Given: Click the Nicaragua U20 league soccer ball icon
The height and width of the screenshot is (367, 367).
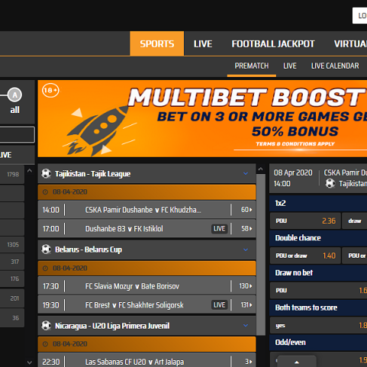Looking at the screenshot, I should point(46,326).
